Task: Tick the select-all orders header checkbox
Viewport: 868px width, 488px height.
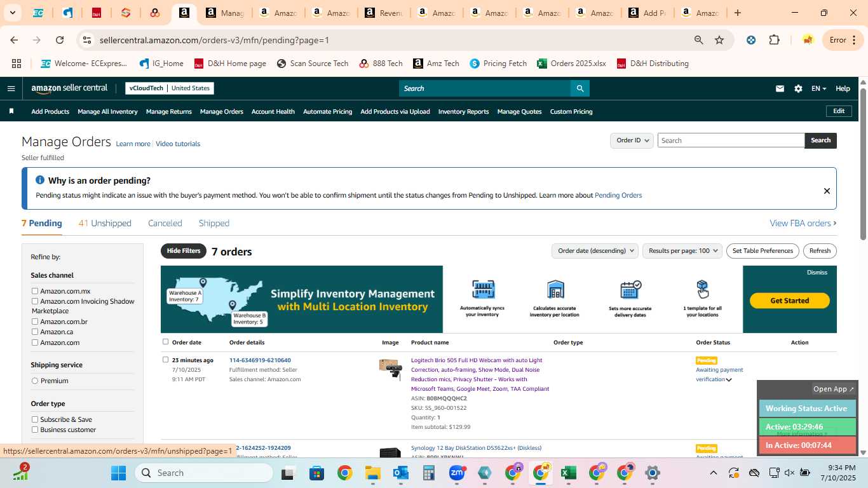Action: tap(165, 342)
